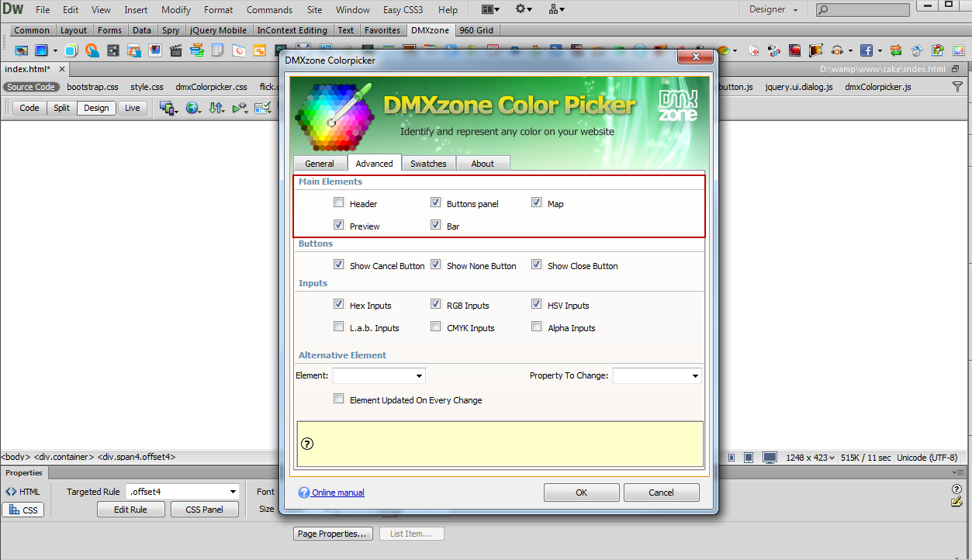Check Element Updated On Every Change
972x560 pixels.
pos(338,399)
